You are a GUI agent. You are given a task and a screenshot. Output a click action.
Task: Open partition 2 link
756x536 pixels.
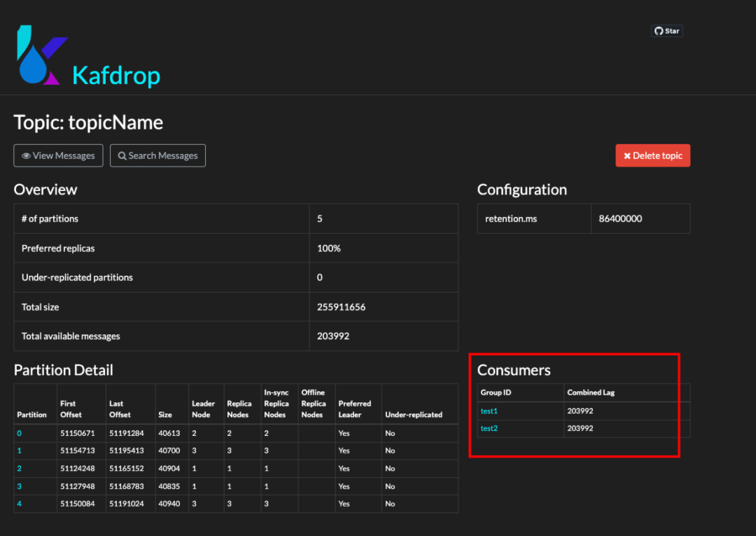[x=20, y=468]
